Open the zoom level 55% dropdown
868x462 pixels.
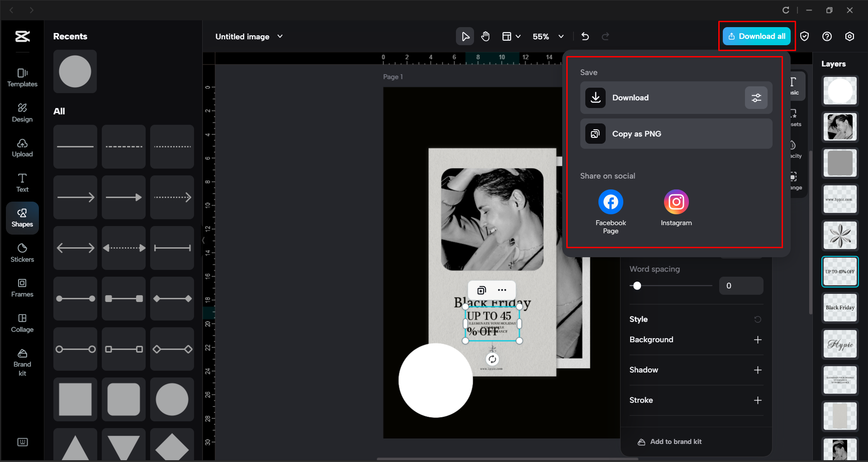click(561, 36)
